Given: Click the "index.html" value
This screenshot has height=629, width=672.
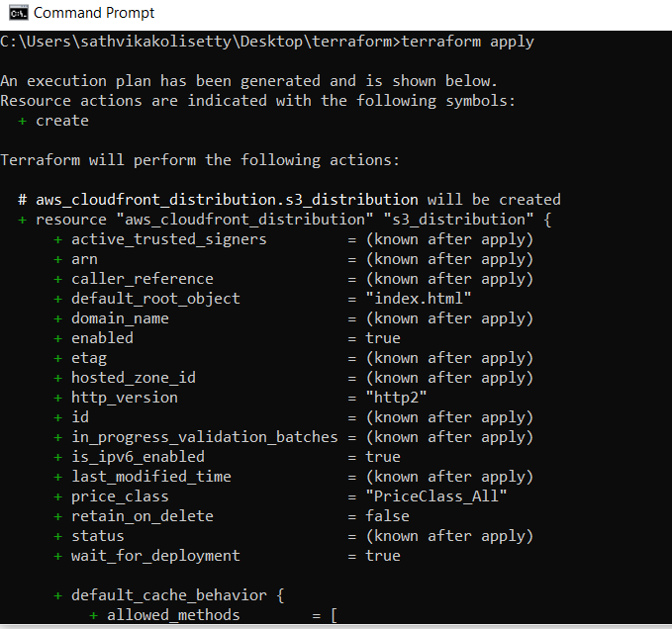Looking at the screenshot, I should (x=419, y=299).
